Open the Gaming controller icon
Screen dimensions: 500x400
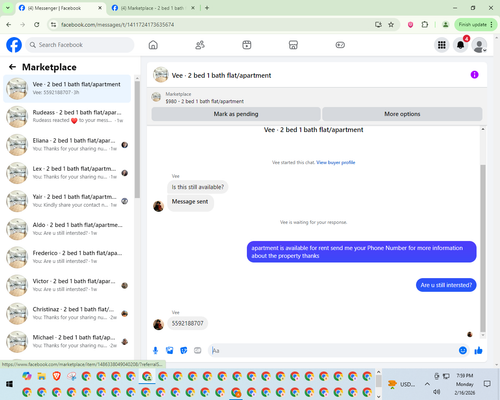pos(340,45)
